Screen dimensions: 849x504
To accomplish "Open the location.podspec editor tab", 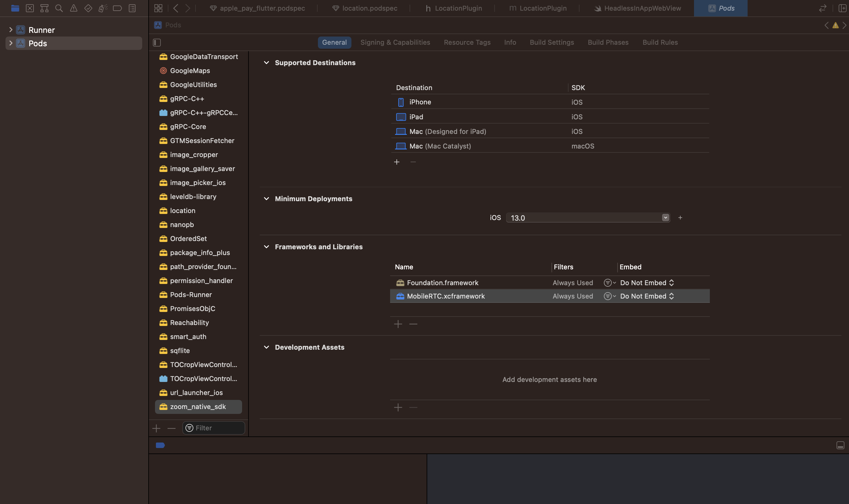I will click(369, 8).
